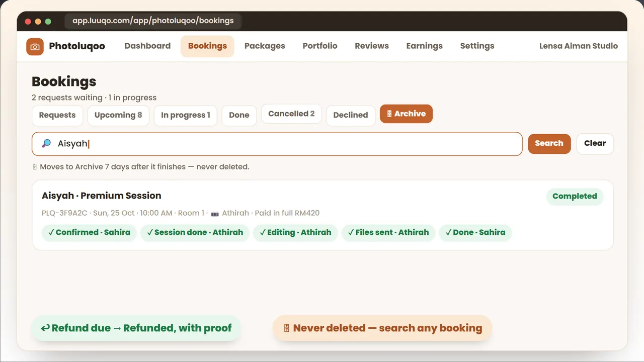Image resolution: width=644 pixels, height=362 pixels.
Task: Go to the Packages page
Action: pos(265,46)
